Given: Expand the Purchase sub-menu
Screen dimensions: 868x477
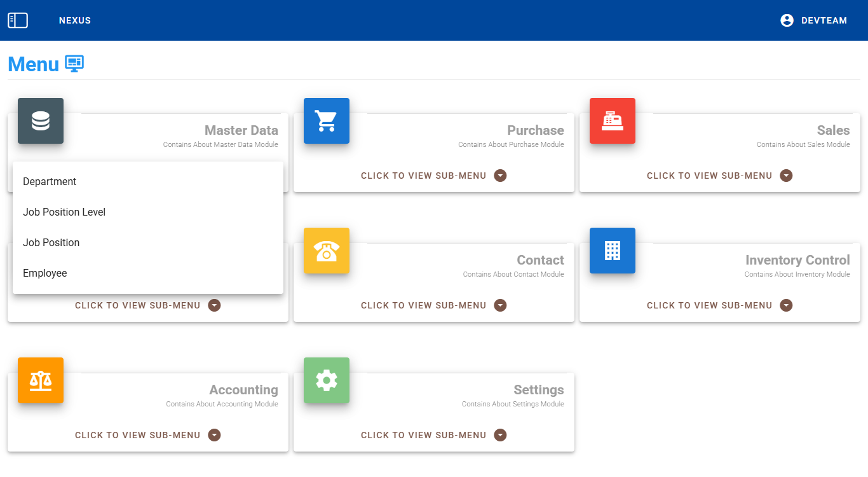Looking at the screenshot, I should [433, 176].
